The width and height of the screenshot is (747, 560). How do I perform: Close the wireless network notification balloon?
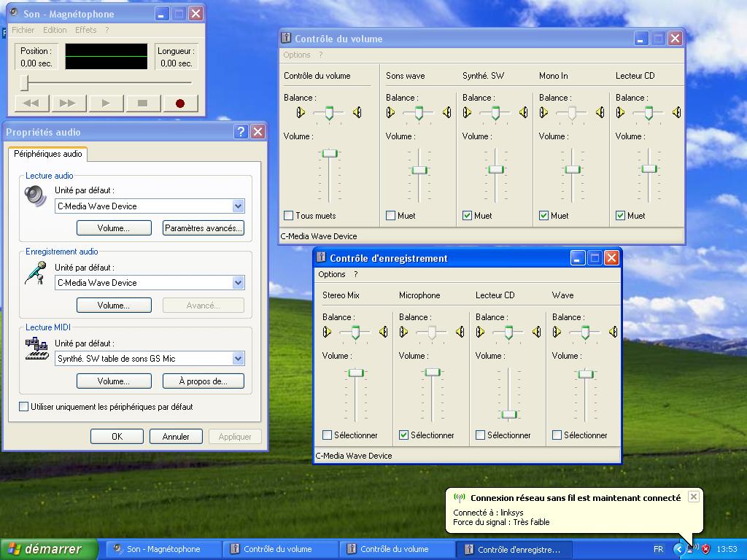694,497
